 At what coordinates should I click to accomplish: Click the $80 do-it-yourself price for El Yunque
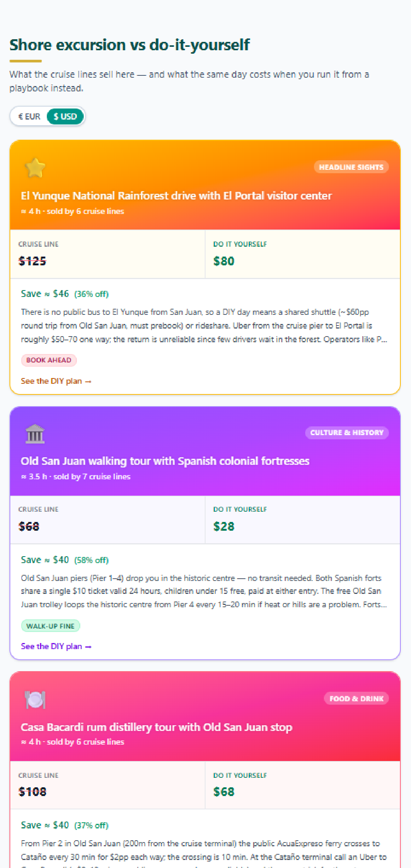click(224, 261)
